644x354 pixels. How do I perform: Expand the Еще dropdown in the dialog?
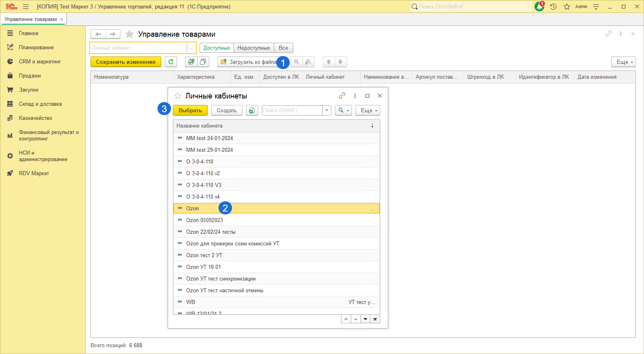(368, 110)
